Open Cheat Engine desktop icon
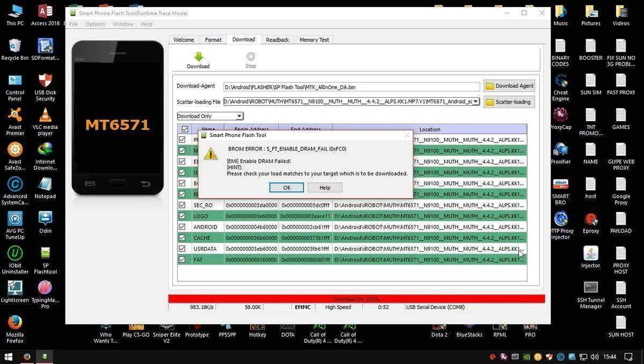Image resolution: width=644 pixels, height=364 pixels. click(x=561, y=88)
